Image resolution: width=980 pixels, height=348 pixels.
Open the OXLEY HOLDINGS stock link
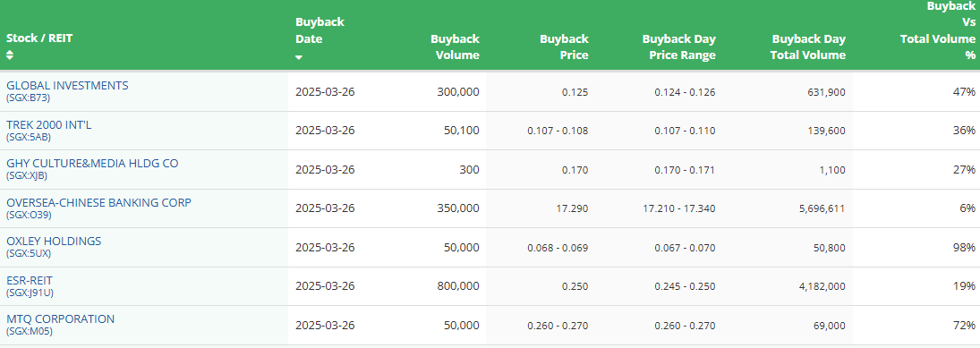click(x=54, y=242)
